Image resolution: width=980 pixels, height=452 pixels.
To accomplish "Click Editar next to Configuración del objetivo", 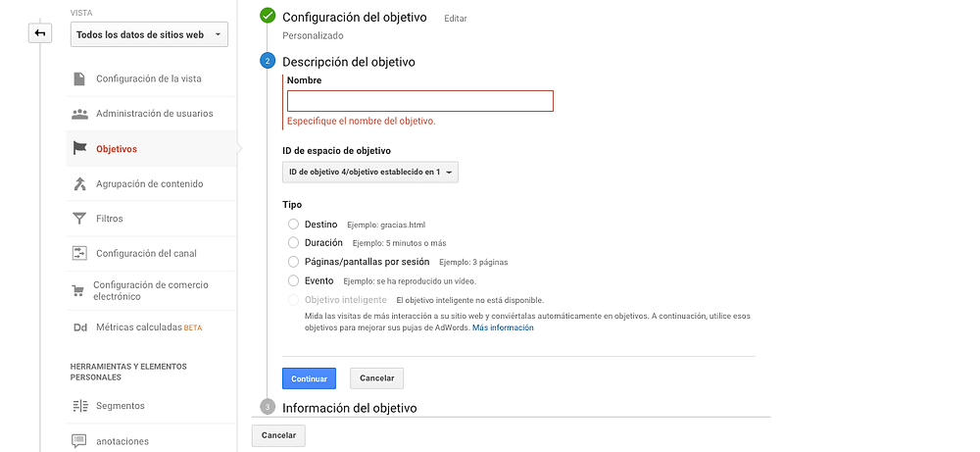I will tap(456, 19).
